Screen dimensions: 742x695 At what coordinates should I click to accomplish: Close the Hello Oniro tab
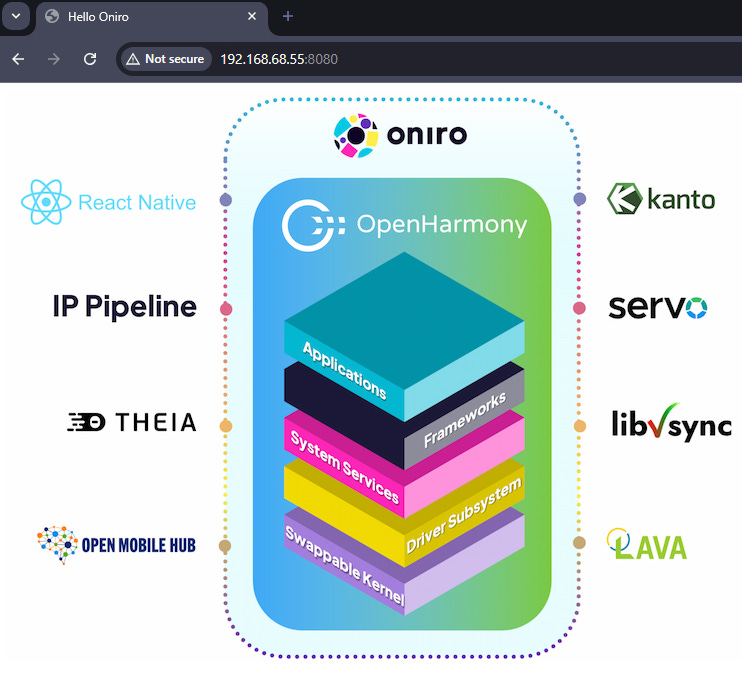coord(252,17)
